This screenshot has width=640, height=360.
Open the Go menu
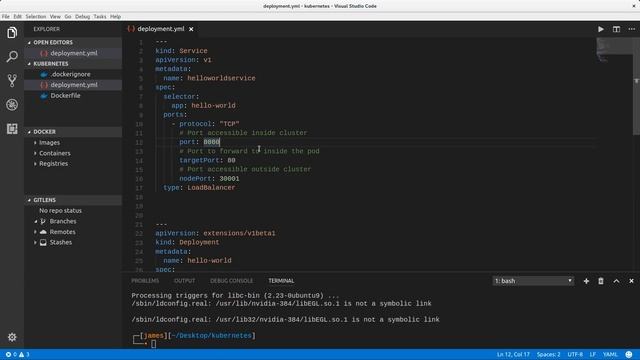pyautogui.click(x=68, y=17)
